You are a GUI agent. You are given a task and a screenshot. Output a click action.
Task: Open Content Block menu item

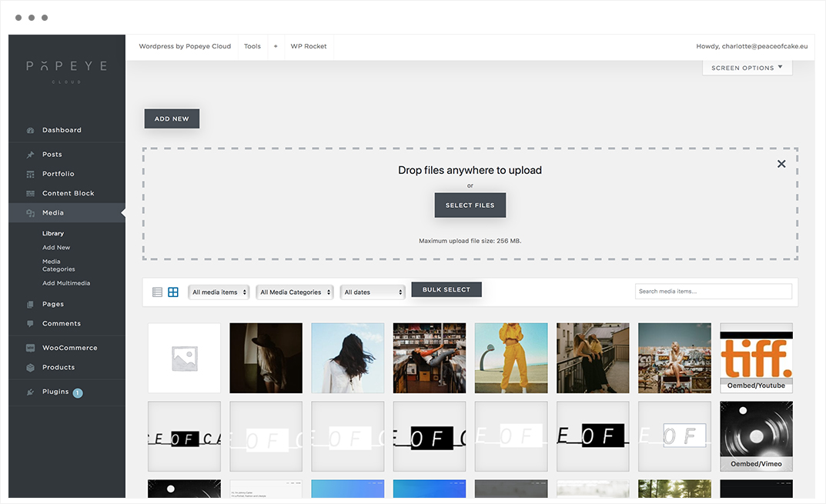tap(67, 193)
